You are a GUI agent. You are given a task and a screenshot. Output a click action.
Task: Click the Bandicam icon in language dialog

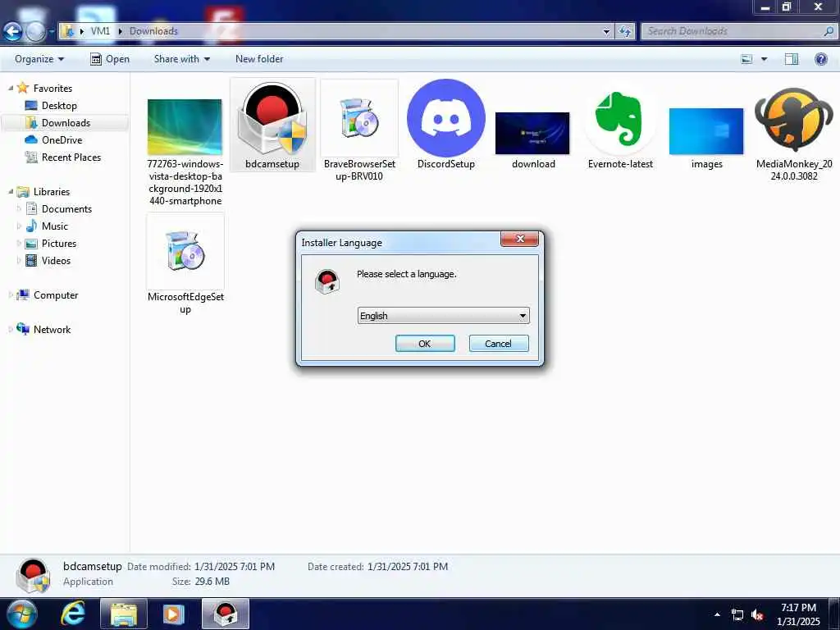(x=327, y=282)
